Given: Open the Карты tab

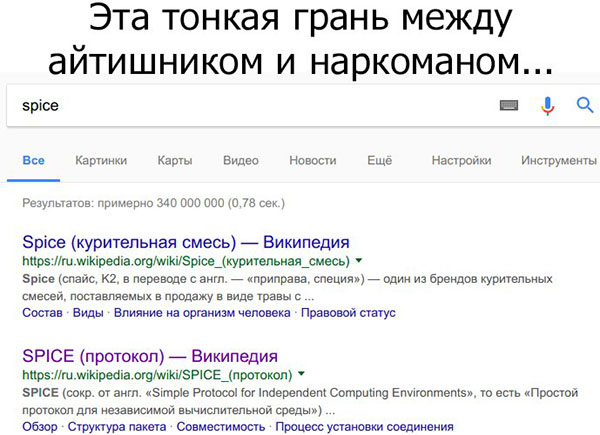Looking at the screenshot, I should click(174, 161).
